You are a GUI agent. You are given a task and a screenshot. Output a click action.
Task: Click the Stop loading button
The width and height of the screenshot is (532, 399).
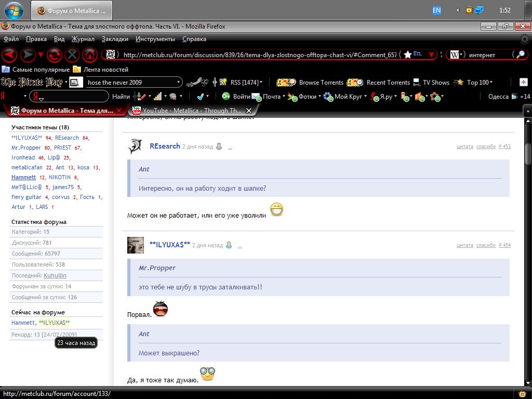click(x=72, y=55)
